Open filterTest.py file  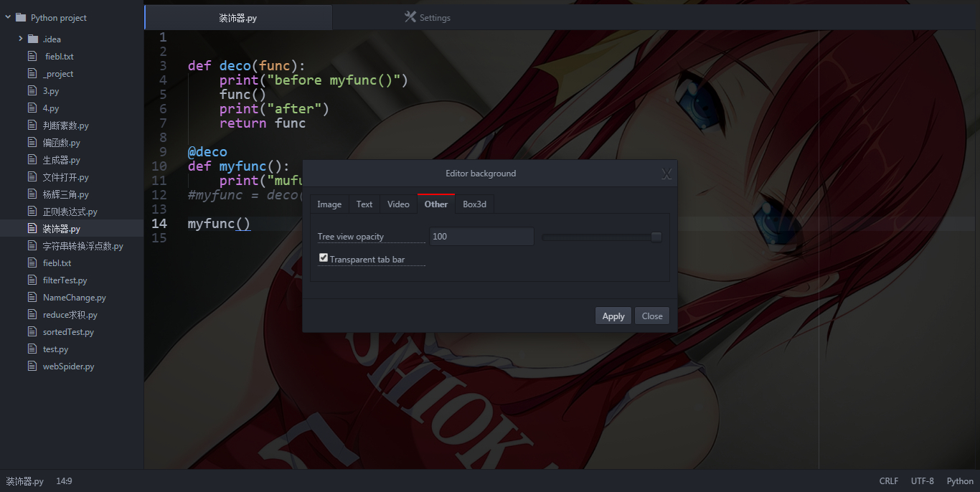pos(65,280)
